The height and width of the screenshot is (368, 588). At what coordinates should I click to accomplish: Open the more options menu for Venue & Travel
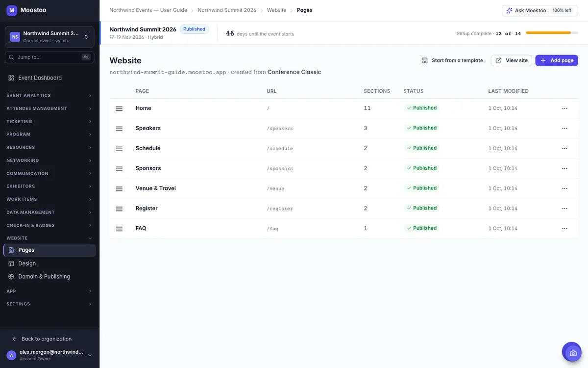click(564, 189)
